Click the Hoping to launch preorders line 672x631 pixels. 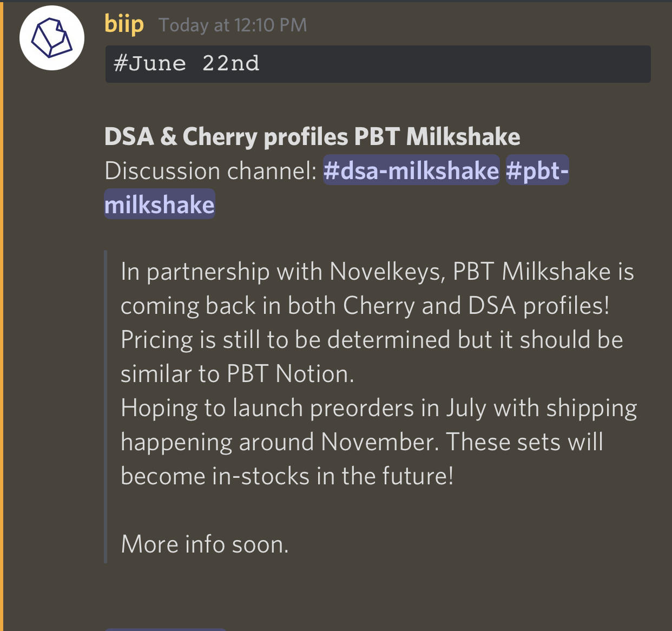click(378, 408)
